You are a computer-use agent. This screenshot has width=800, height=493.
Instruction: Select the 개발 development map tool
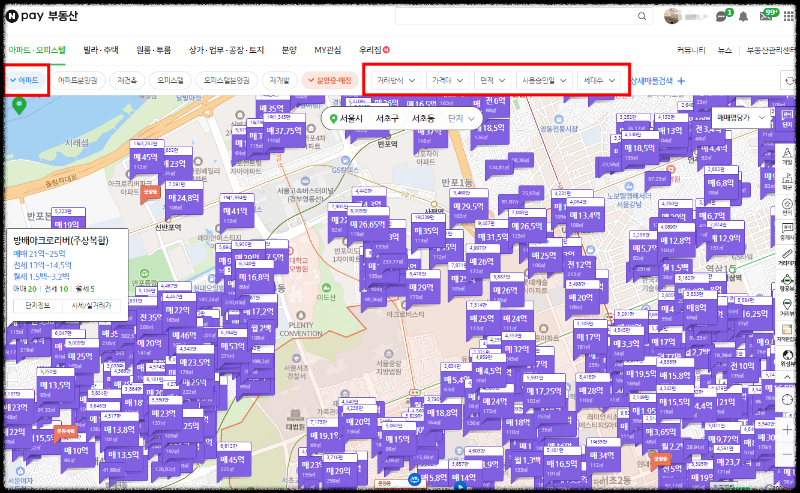[x=787, y=156]
